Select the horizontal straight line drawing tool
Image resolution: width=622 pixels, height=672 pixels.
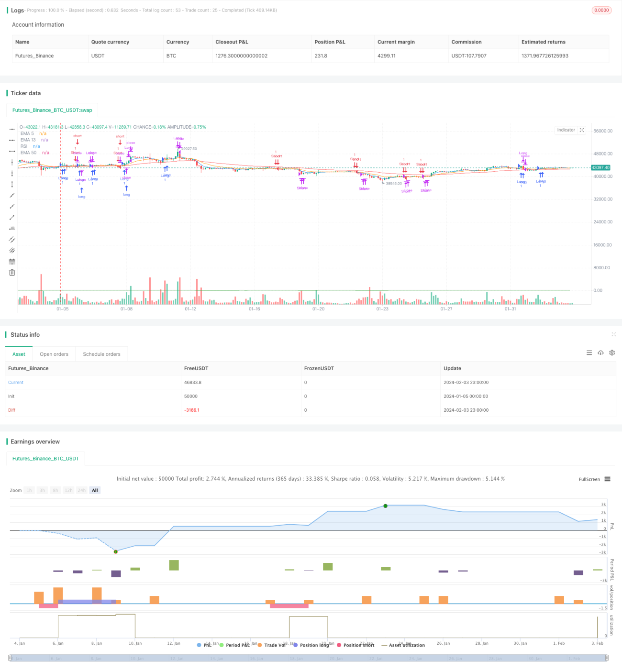pos(12,129)
